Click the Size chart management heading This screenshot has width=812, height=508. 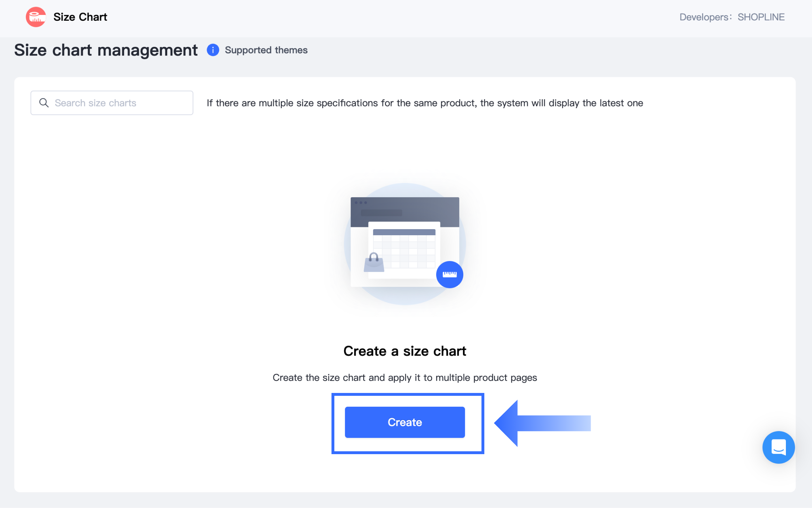tap(106, 50)
